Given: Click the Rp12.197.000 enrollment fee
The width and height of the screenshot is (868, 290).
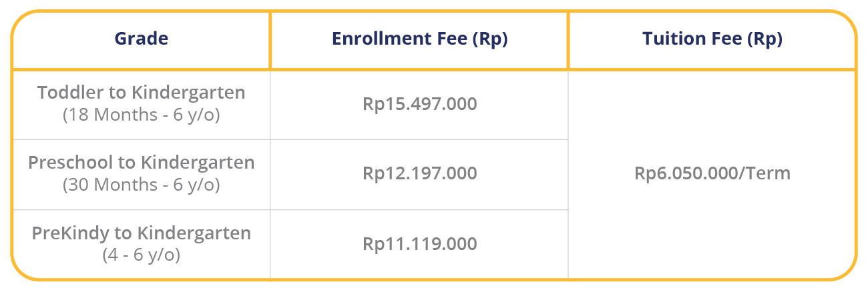Looking at the screenshot, I should 419,174.
